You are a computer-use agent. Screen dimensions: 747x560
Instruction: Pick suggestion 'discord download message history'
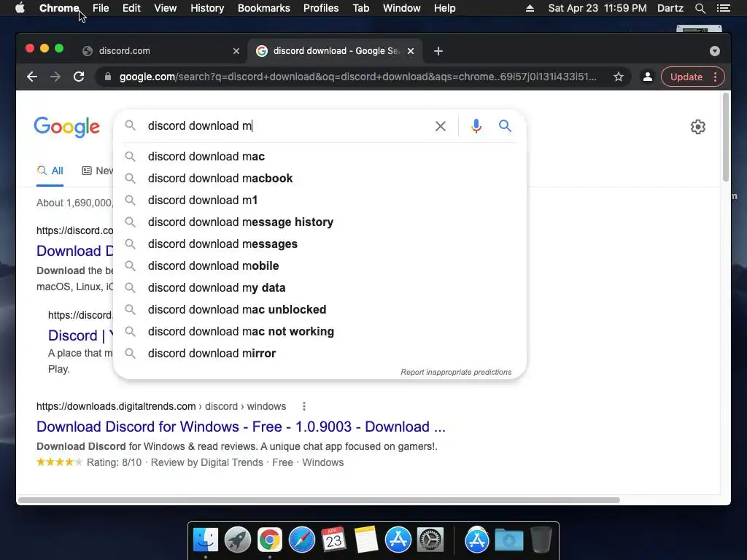[320, 222]
